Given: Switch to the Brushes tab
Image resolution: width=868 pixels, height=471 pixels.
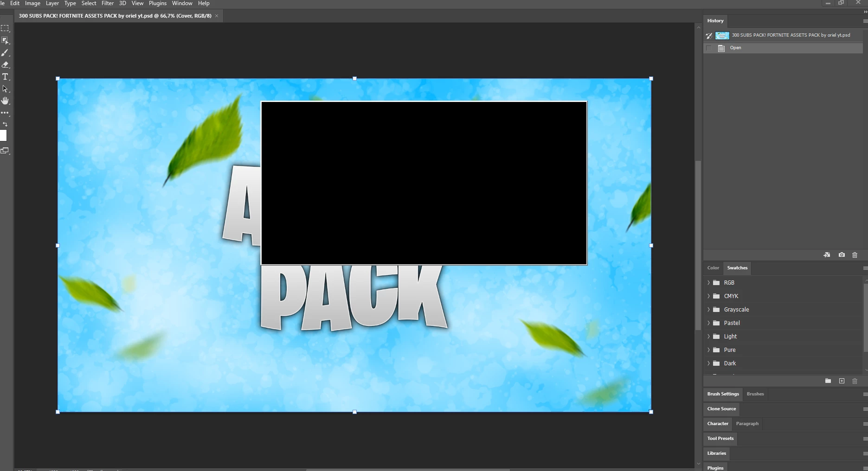Looking at the screenshot, I should pos(755,394).
